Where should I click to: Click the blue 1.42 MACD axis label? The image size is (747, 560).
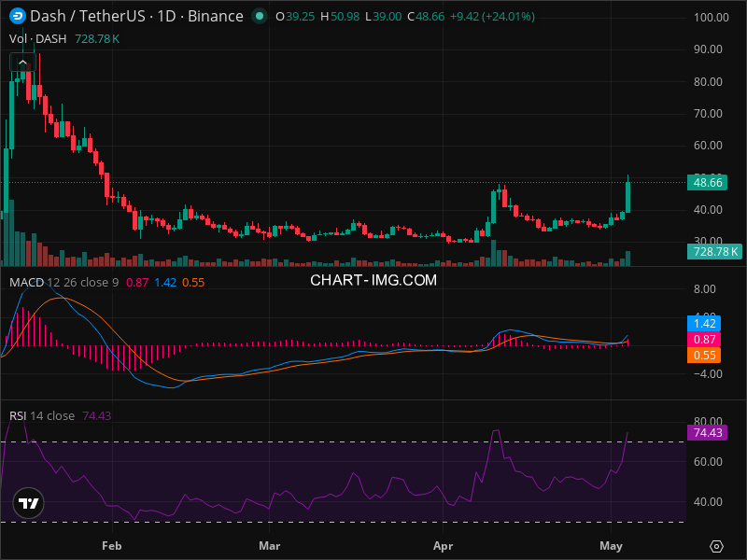[x=704, y=323]
